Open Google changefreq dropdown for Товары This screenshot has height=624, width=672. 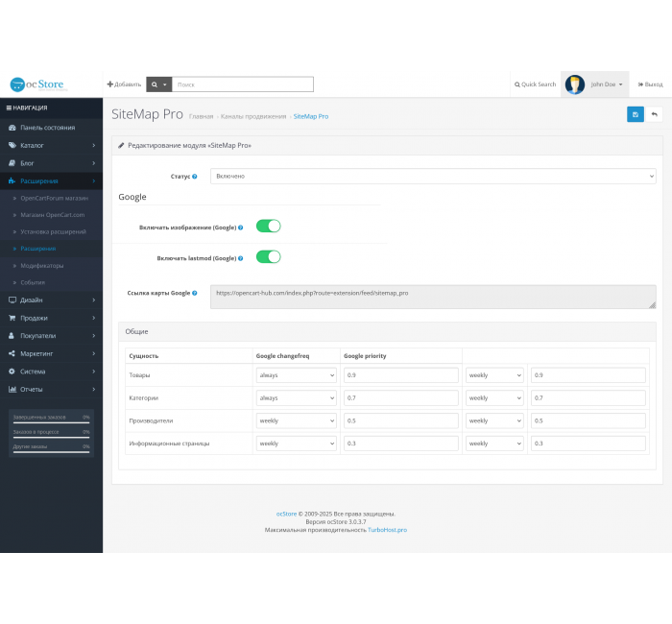click(296, 375)
